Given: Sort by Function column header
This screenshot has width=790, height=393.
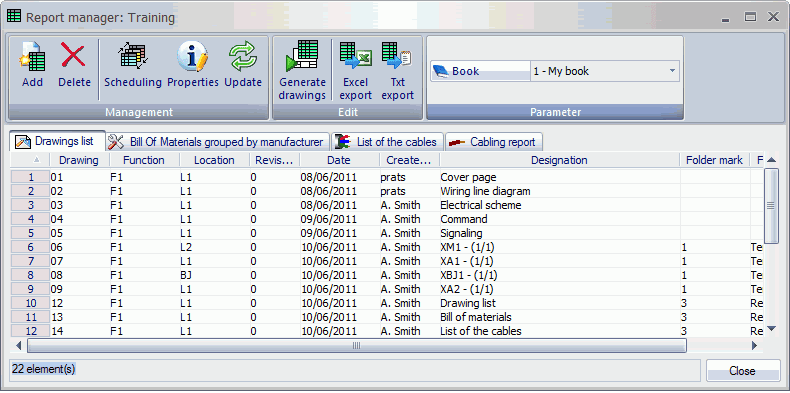Looking at the screenshot, I should (144, 160).
